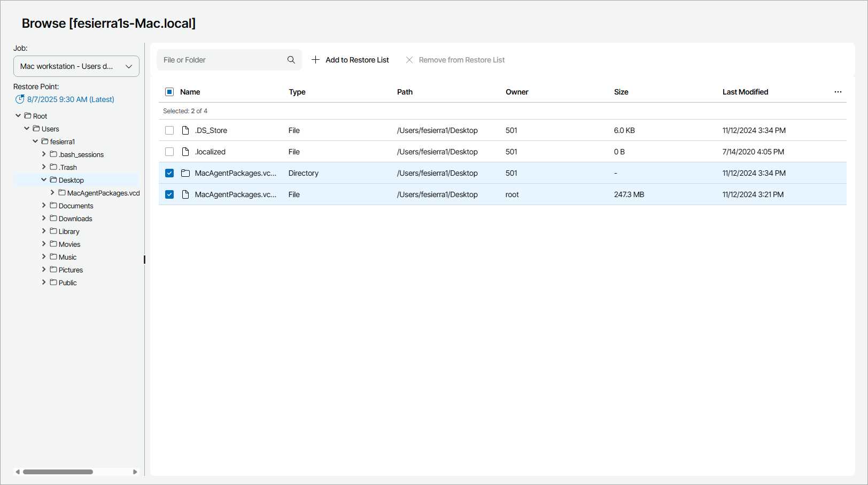The width and height of the screenshot is (868, 485).
Task: Sort by the Last Modified column header
Action: click(x=745, y=92)
